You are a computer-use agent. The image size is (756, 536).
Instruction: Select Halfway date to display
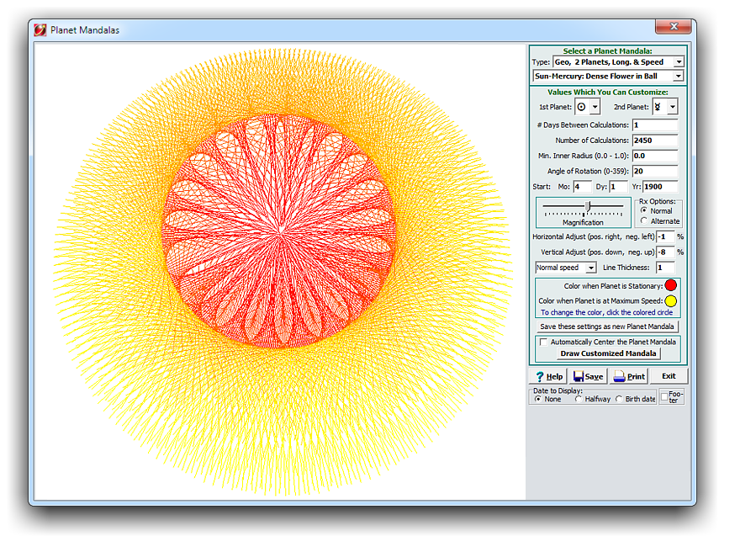click(578, 399)
